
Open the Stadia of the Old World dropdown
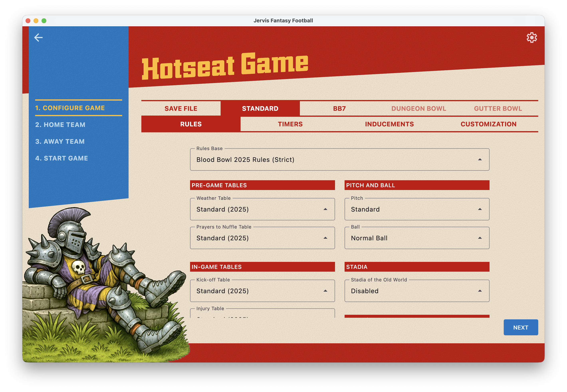417,291
